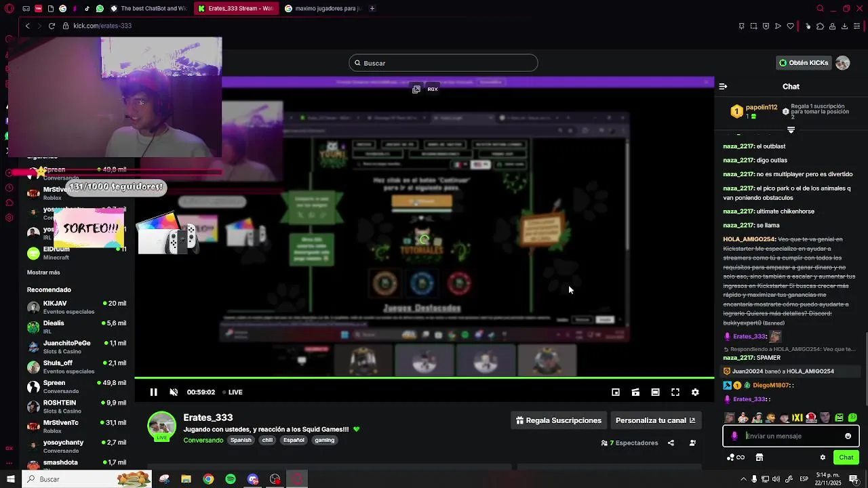Open the channel points icon

pos(736,457)
